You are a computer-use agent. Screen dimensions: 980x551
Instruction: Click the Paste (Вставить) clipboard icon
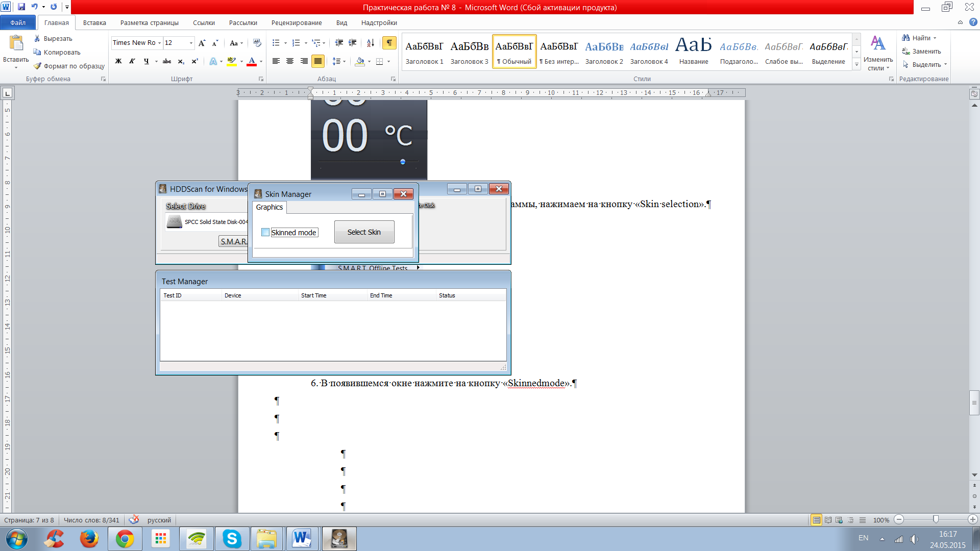16,43
